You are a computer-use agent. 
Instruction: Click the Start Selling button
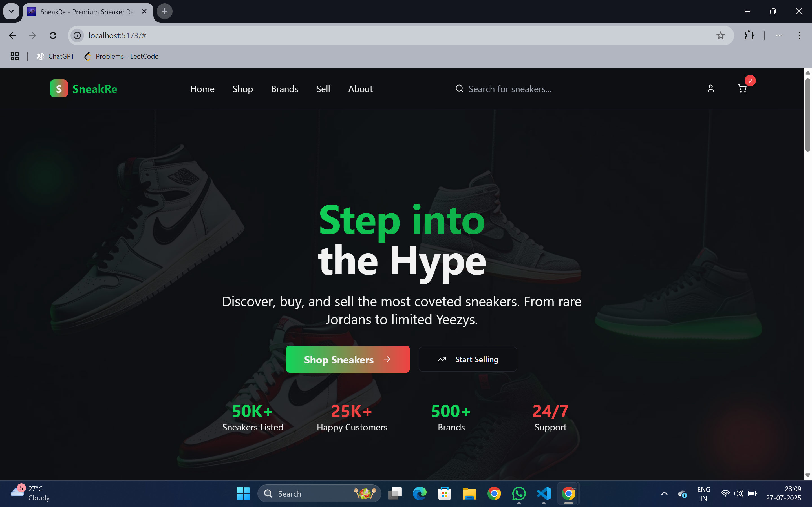pyautogui.click(x=468, y=359)
